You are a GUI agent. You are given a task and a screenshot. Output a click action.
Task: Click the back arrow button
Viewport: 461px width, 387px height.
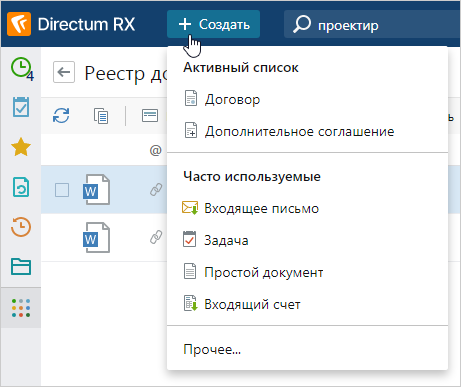64,72
